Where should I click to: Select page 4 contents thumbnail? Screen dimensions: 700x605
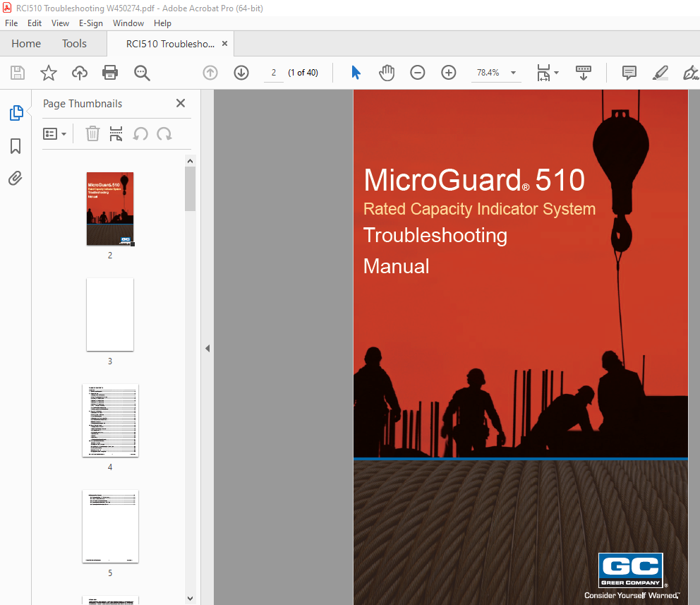coord(110,420)
